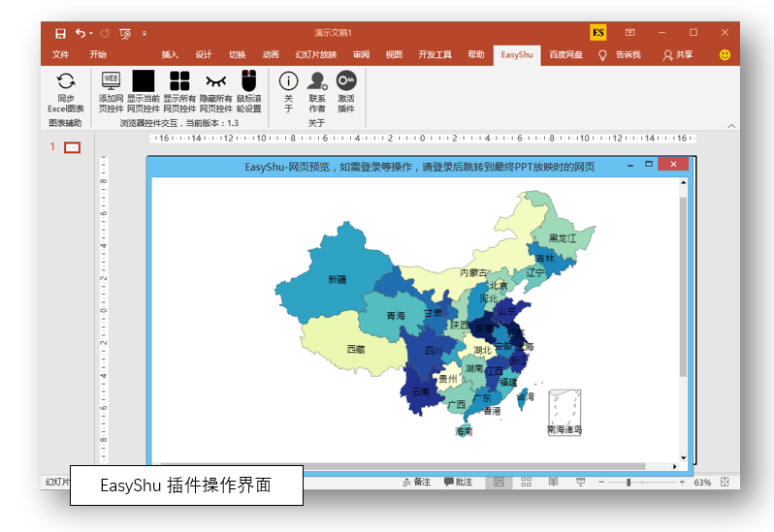Viewport: 774px width, 532px height.
Task: Click the Save icon in quick access toolbar
Action: [x=60, y=33]
